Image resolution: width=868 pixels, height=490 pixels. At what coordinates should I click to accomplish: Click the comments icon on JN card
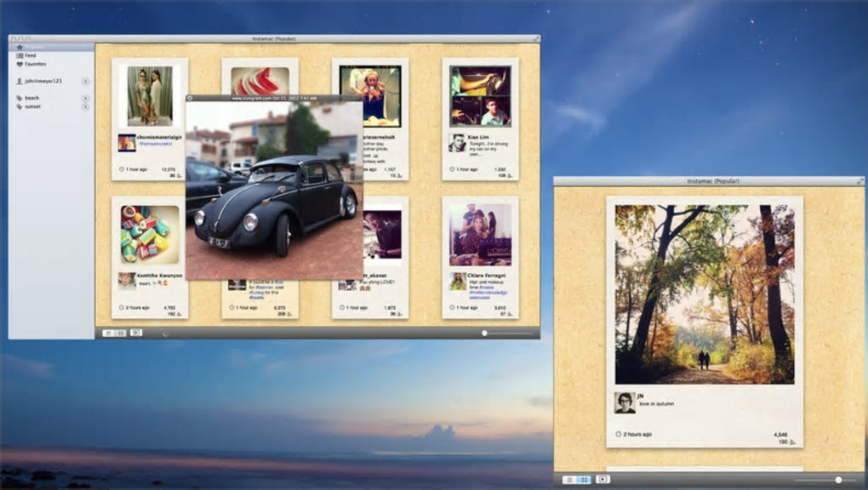(x=792, y=442)
